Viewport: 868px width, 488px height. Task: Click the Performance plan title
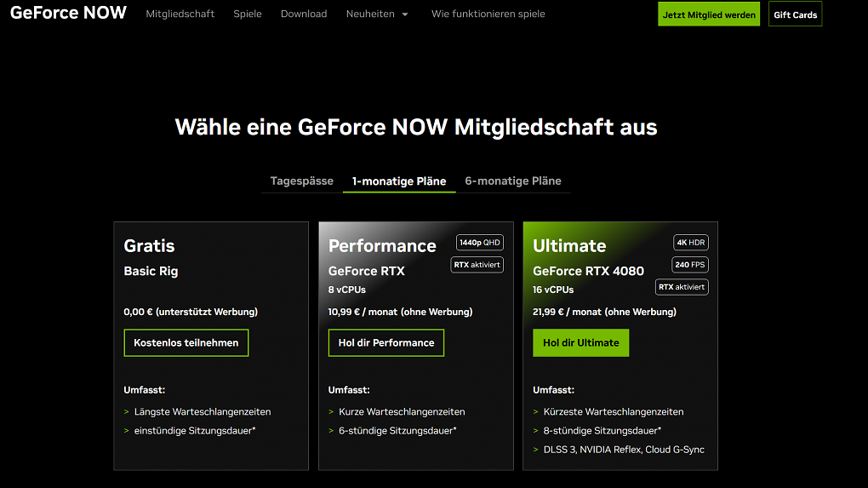pyautogui.click(x=382, y=246)
